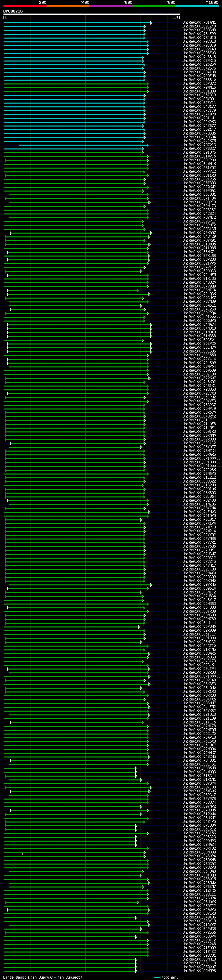222x980 pixels.
Task: Click UniRef100_Q1ZTX6 label
Action: 199,891
